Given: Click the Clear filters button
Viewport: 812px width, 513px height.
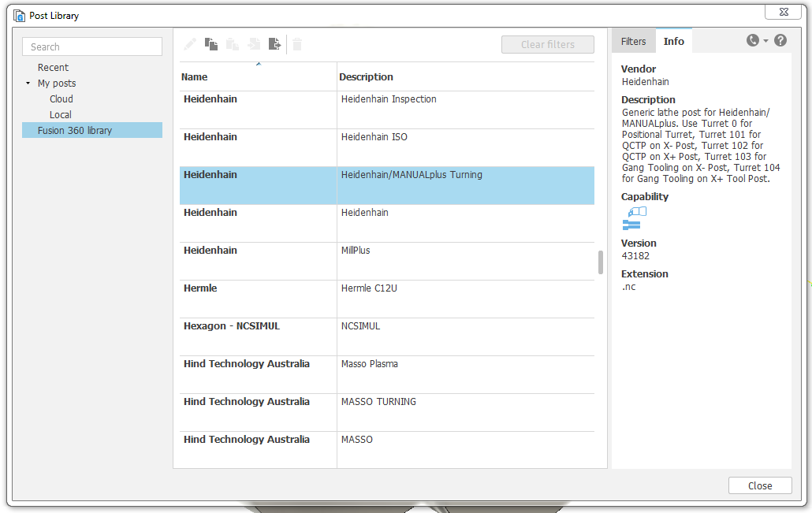Looking at the screenshot, I should tap(547, 44).
